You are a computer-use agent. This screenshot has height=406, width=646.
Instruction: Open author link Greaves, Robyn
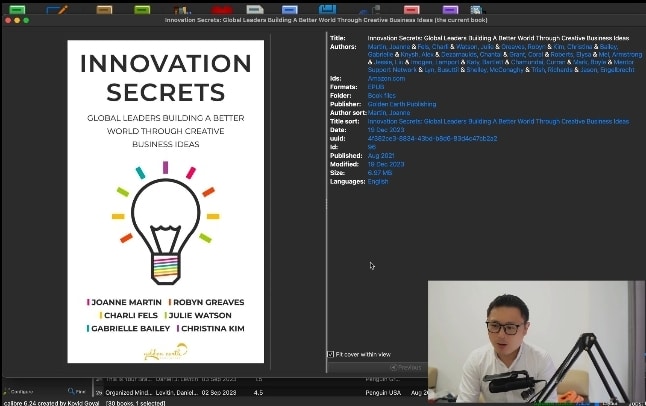point(523,47)
